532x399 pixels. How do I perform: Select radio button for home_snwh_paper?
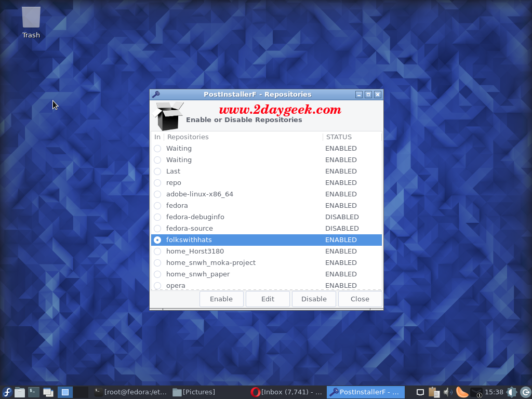[157, 274]
